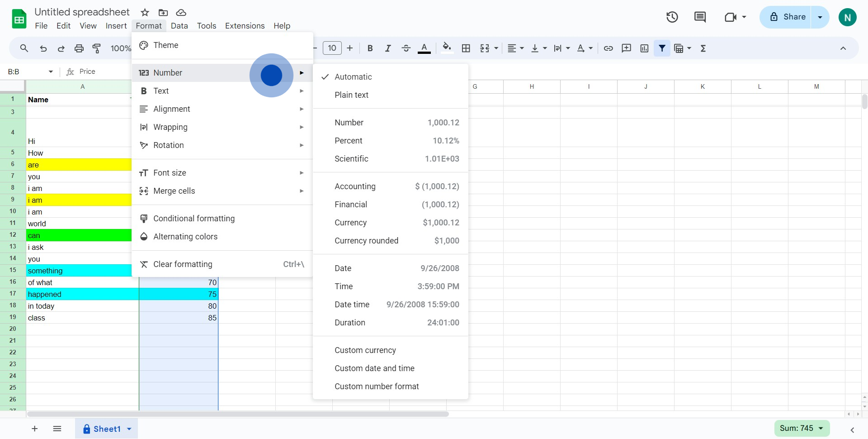Click the insert chart icon
Image resolution: width=868 pixels, height=439 pixels.
pos(644,48)
